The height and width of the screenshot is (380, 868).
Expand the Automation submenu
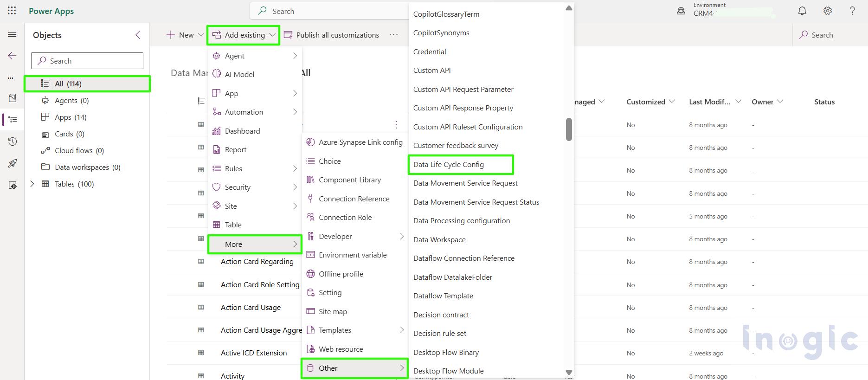click(295, 112)
